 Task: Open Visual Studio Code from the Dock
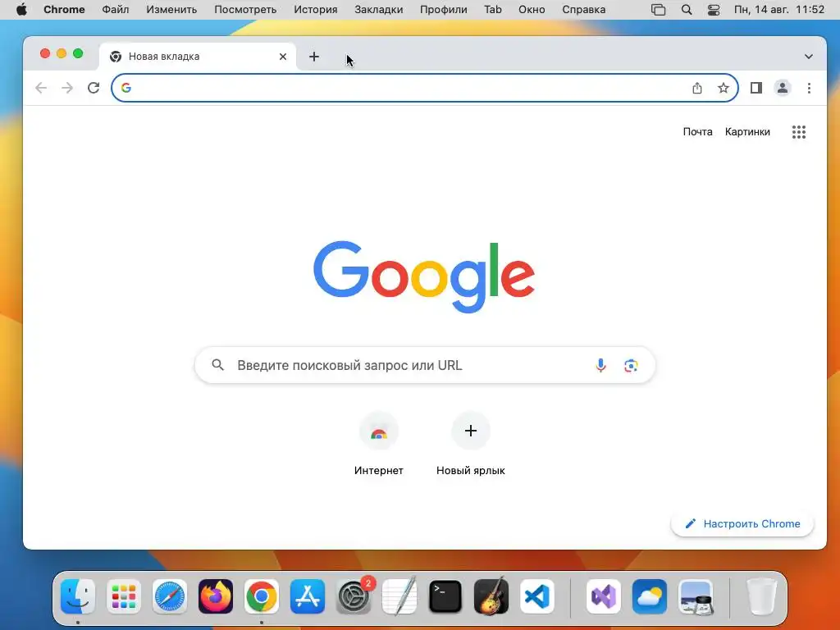pos(537,596)
